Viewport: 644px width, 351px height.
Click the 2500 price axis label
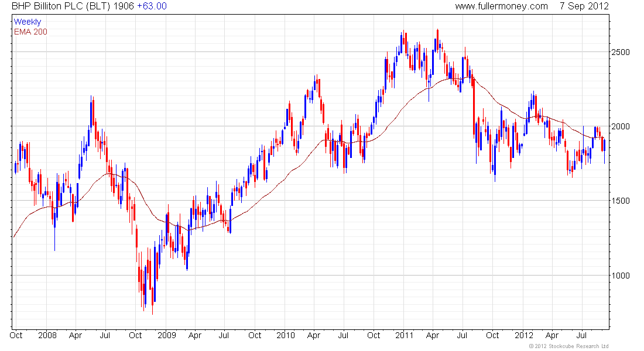point(620,52)
